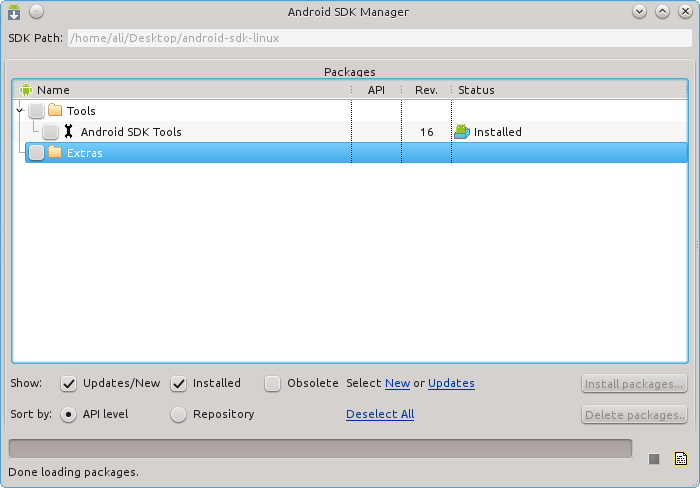Collapse the Tools tree node arrow
This screenshot has height=488, width=700.
19,111
